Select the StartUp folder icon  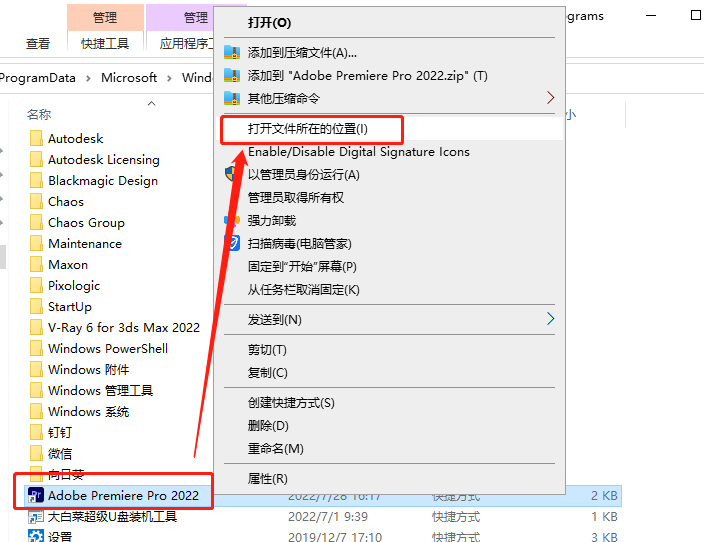(x=36, y=306)
